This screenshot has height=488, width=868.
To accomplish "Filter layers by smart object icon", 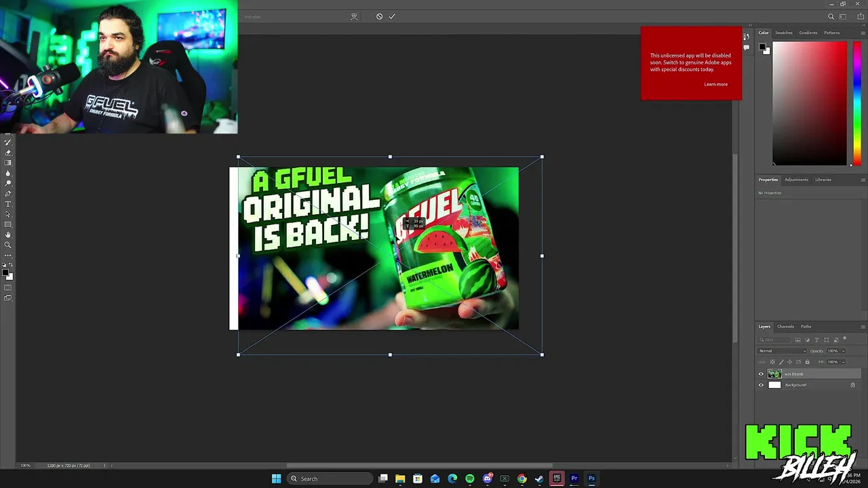I will click(836, 340).
